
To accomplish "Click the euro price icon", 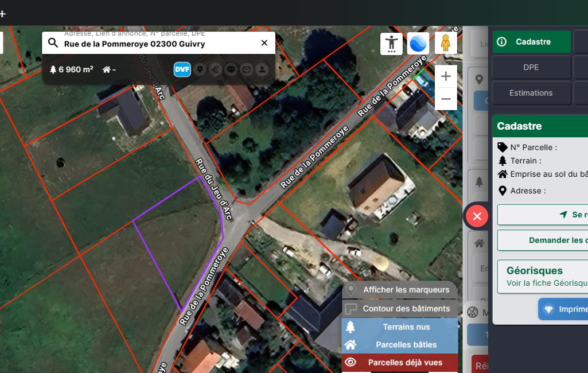I will (x=215, y=69).
